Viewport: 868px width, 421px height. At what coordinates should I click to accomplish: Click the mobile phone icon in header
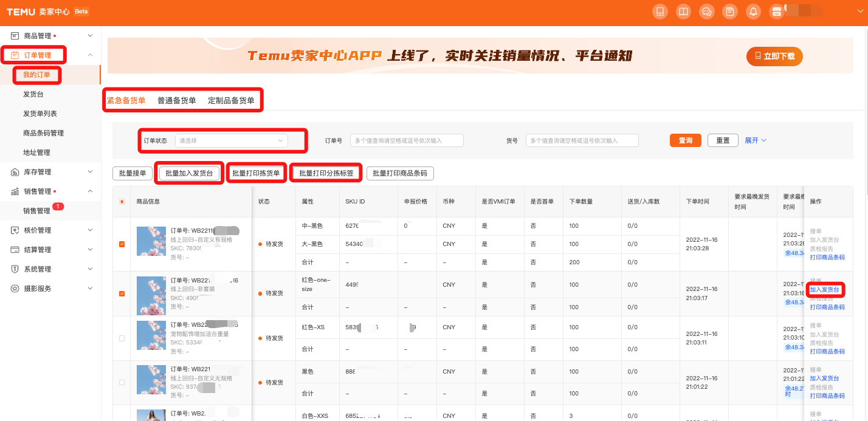pyautogui.click(x=660, y=12)
